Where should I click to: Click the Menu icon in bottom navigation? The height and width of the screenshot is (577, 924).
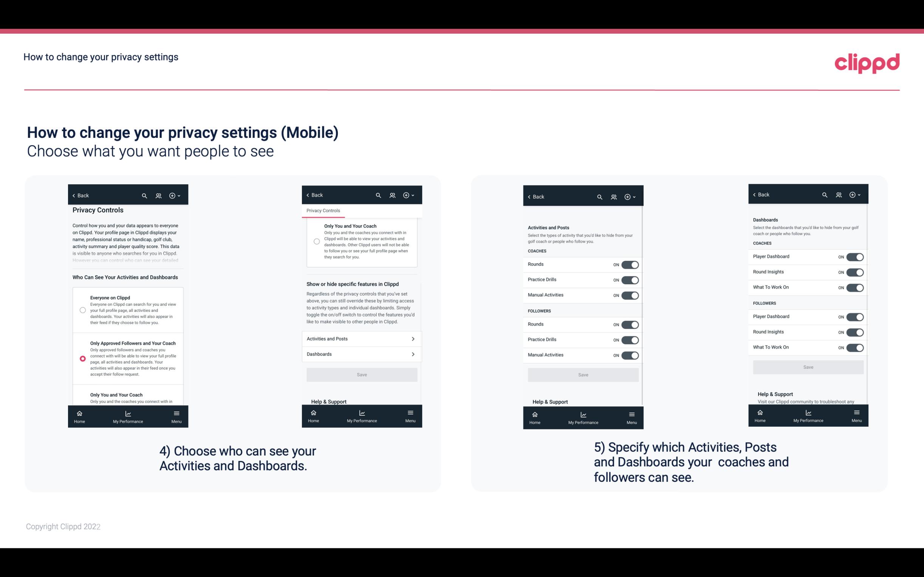pos(176,413)
